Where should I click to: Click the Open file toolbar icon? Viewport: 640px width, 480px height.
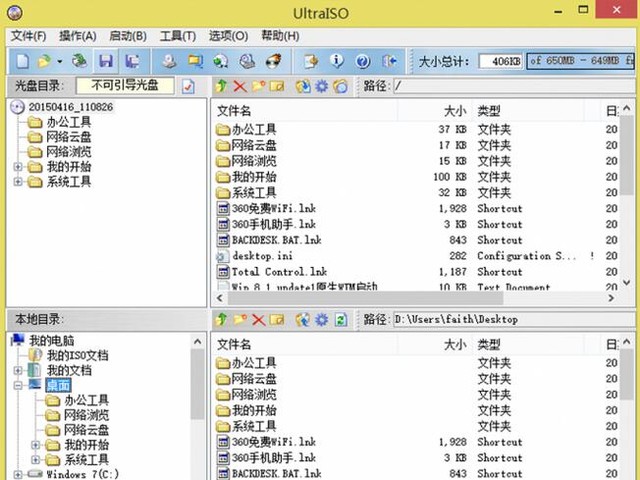pos(44,62)
